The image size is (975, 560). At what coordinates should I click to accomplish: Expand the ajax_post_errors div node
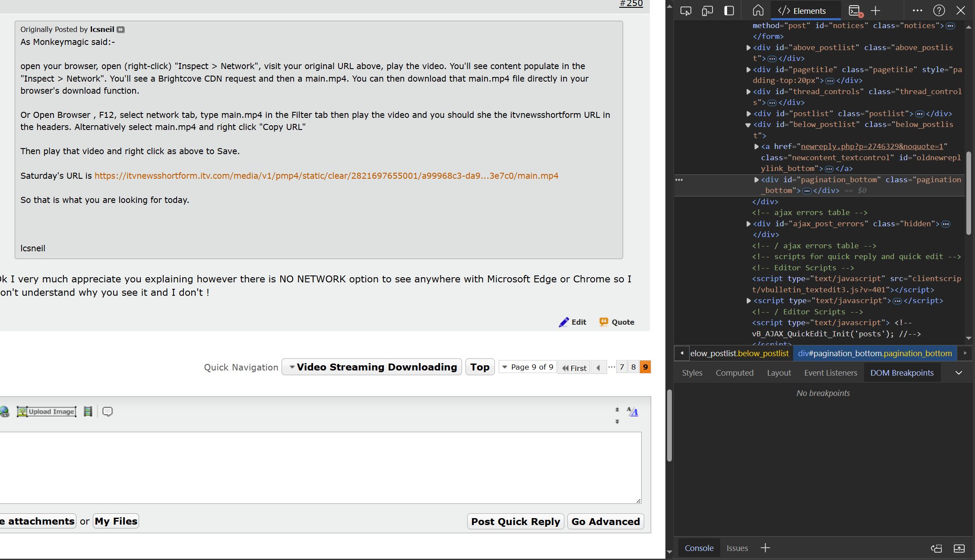[x=748, y=224]
